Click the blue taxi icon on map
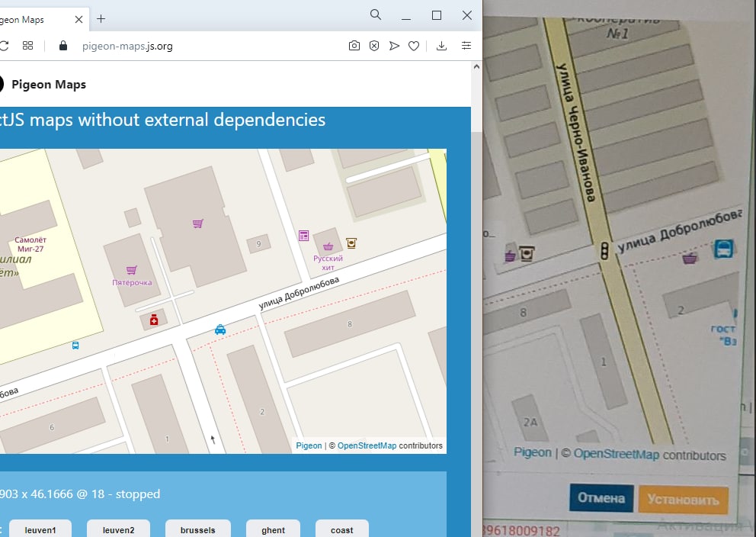Screen dimensions: 756x537 tap(220, 330)
